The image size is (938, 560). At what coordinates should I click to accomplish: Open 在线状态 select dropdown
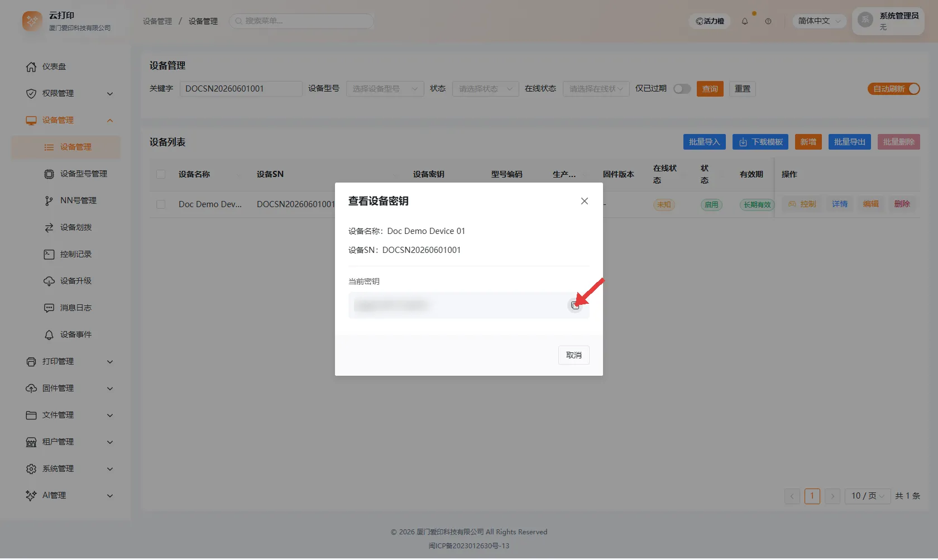pos(596,89)
